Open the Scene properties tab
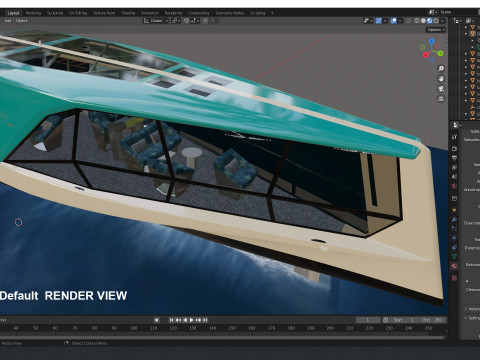Viewport: 480px width, 360px height. [x=454, y=177]
